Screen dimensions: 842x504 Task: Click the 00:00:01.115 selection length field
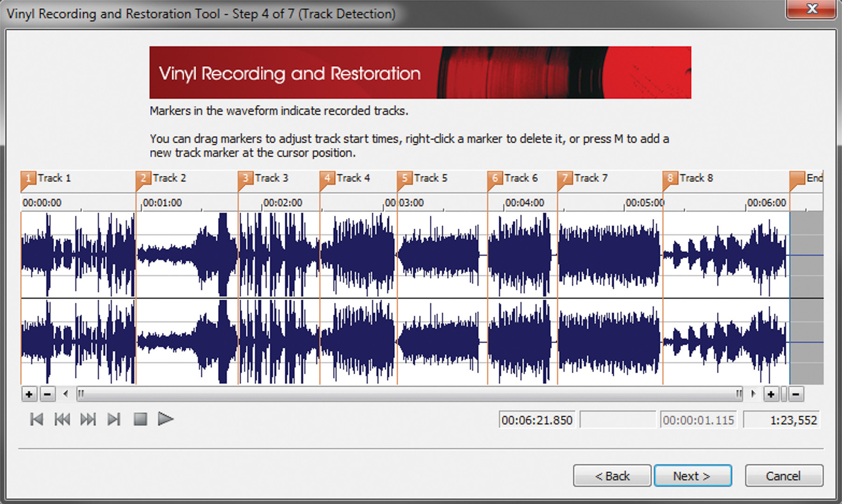click(x=699, y=420)
